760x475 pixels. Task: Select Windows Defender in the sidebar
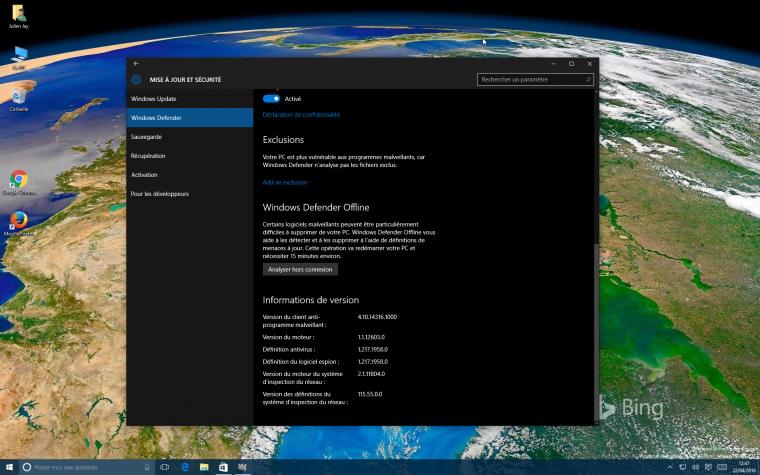click(190, 118)
